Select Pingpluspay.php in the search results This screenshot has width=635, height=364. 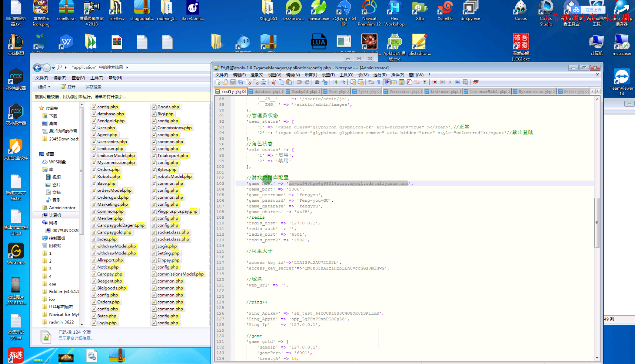pyautogui.click(x=177, y=211)
